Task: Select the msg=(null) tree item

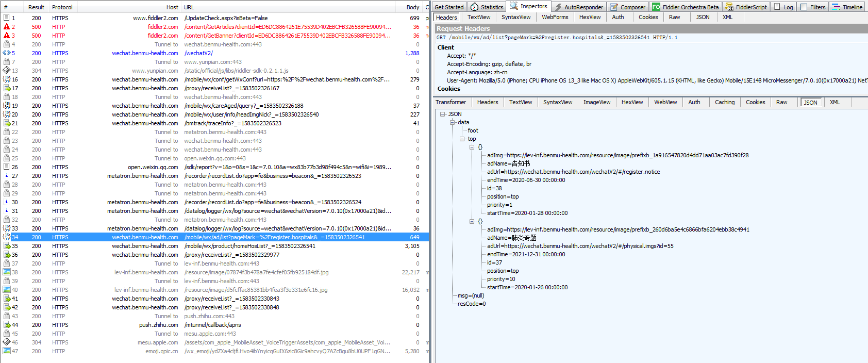Action: [x=471, y=295]
